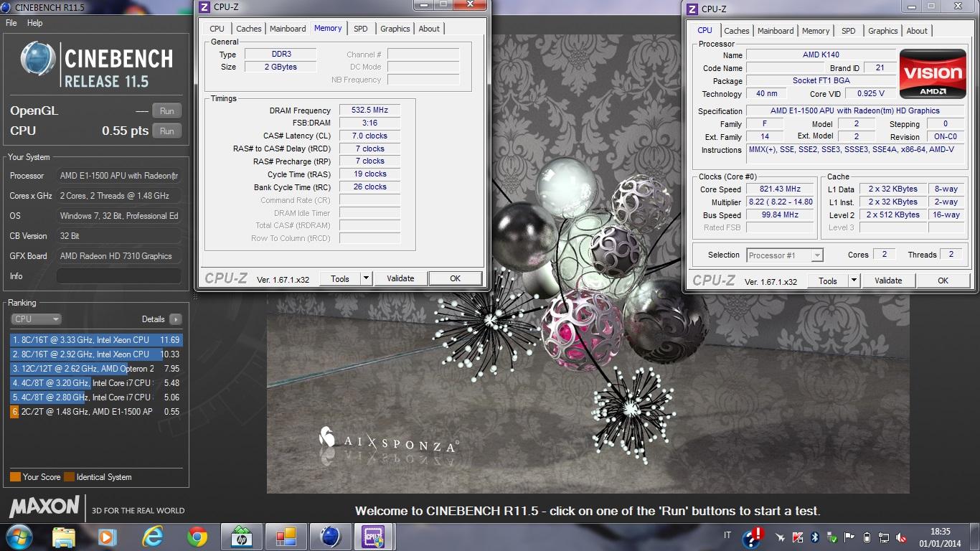This screenshot has height=551, width=980.
Task: Switch to CPU-Z taskbar button
Action: click(x=374, y=537)
